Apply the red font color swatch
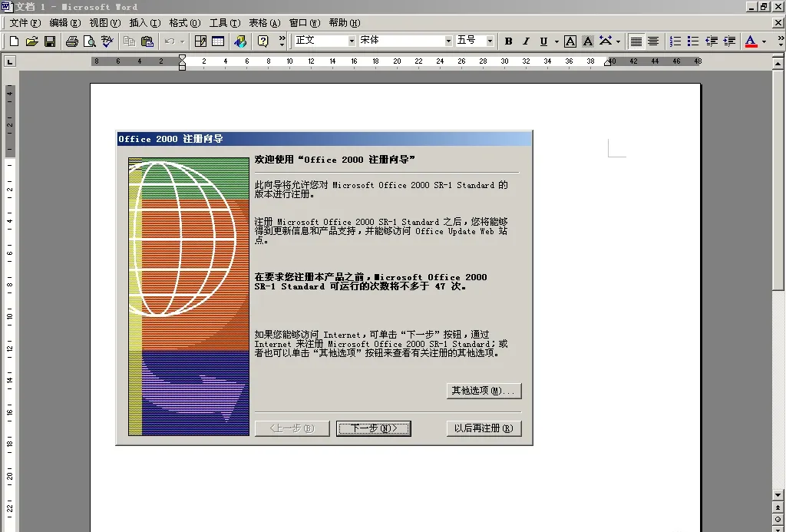The width and height of the screenshot is (786, 532). pyautogui.click(x=751, y=41)
